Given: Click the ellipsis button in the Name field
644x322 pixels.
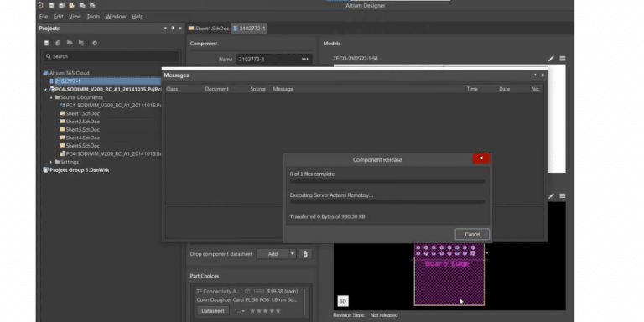Looking at the screenshot, I should [304, 60].
